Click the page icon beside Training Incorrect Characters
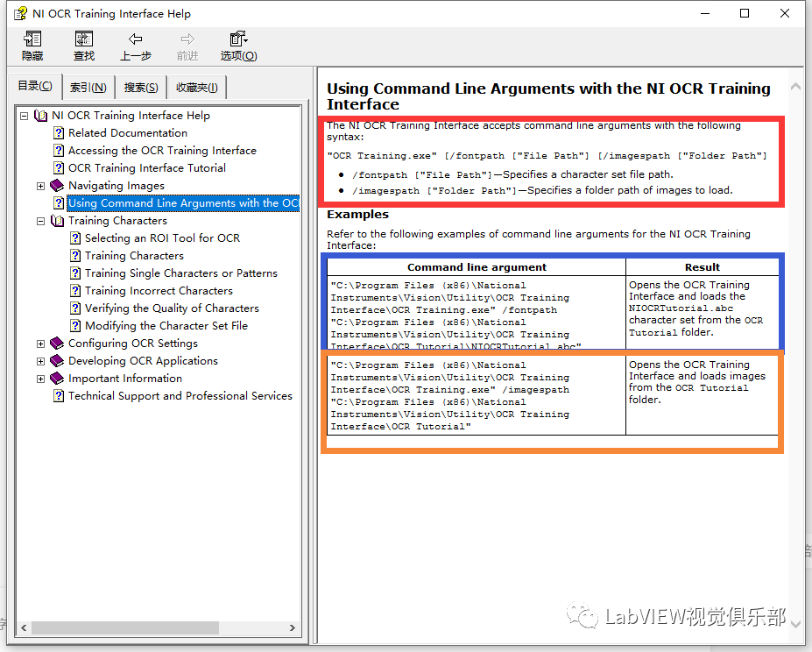The image size is (812, 652). [x=75, y=291]
